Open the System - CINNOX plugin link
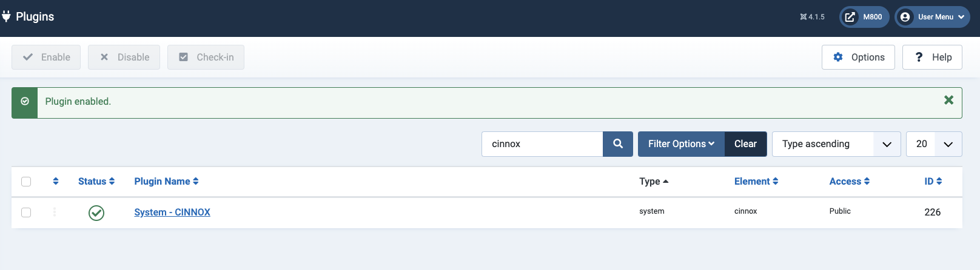The image size is (980, 270). (172, 212)
